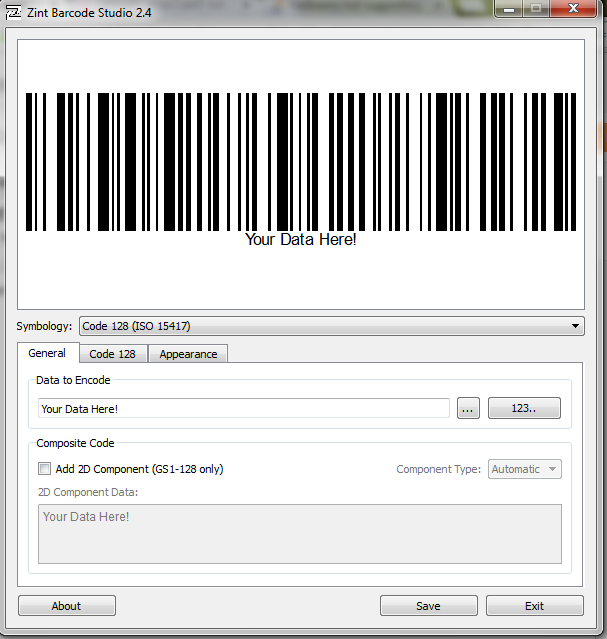Save the barcode with Save button

pos(428,606)
